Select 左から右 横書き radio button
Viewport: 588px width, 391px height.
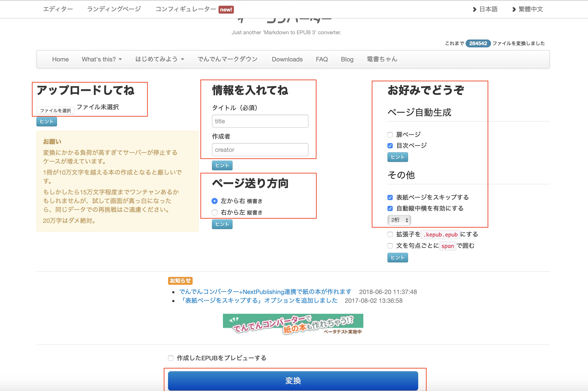click(214, 201)
